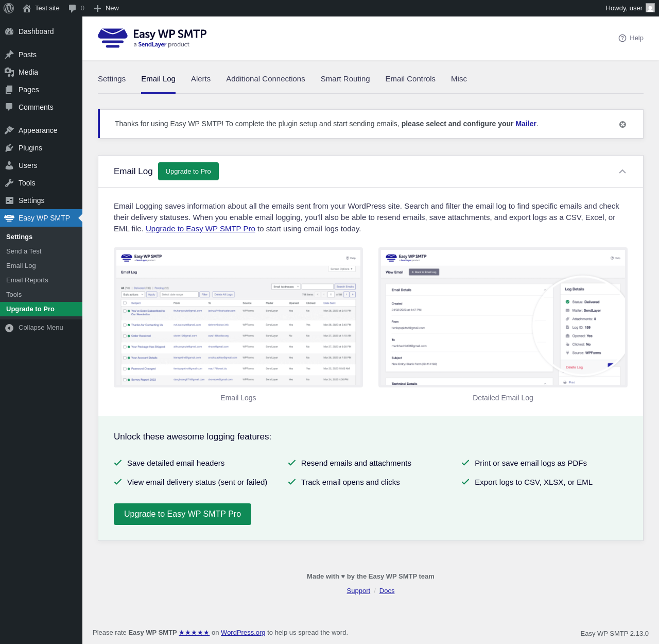659x644 pixels.
Task: Click Upgrade to Easy WP SMTP Pro button
Action: click(x=182, y=514)
